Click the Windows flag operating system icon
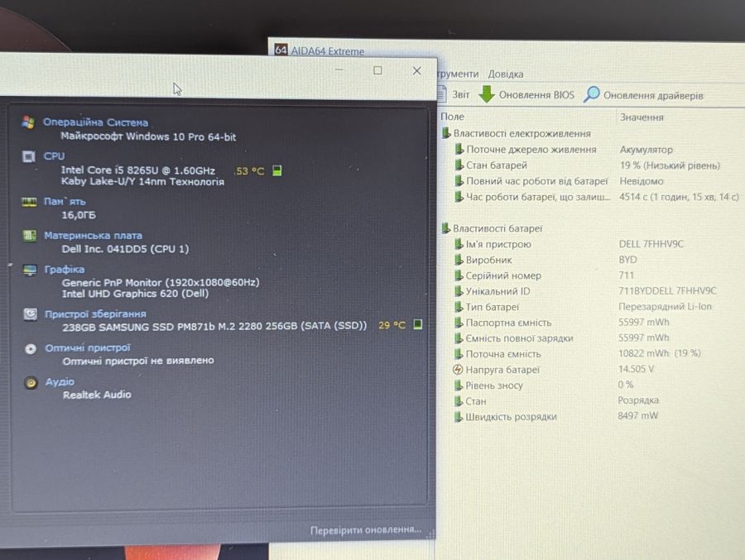This screenshot has height=560, width=745. [28, 122]
